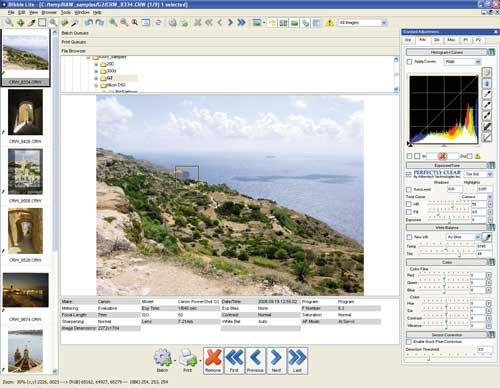The width and height of the screenshot is (500, 388).
Task: Click the refresh arrows toolbar icon
Action: coord(158,22)
